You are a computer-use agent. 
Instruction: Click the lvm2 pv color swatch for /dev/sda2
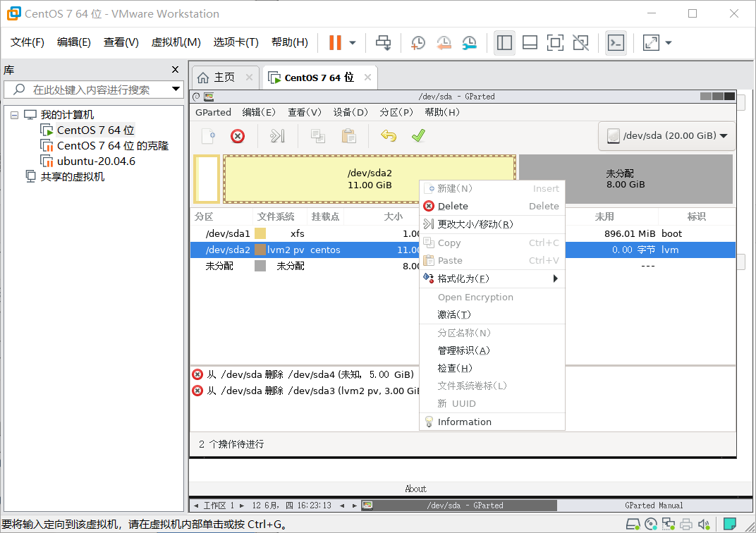(260, 250)
